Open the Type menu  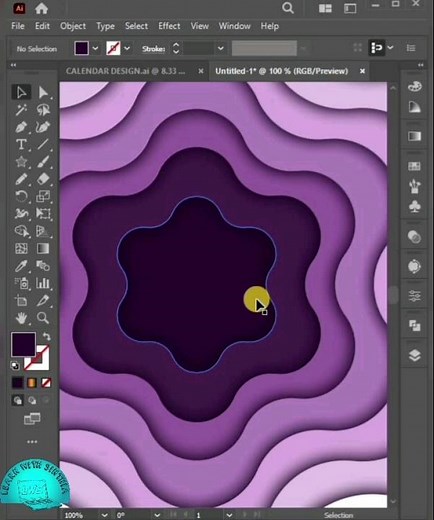click(x=105, y=26)
